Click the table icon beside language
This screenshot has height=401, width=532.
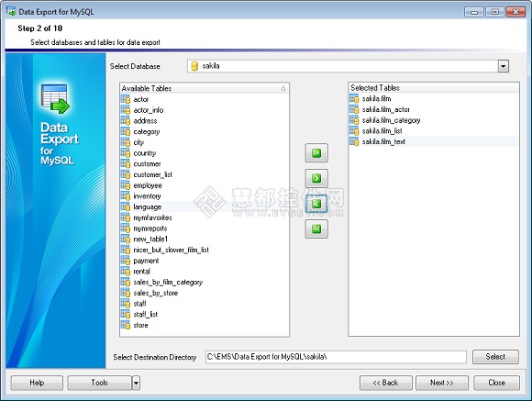click(126, 206)
